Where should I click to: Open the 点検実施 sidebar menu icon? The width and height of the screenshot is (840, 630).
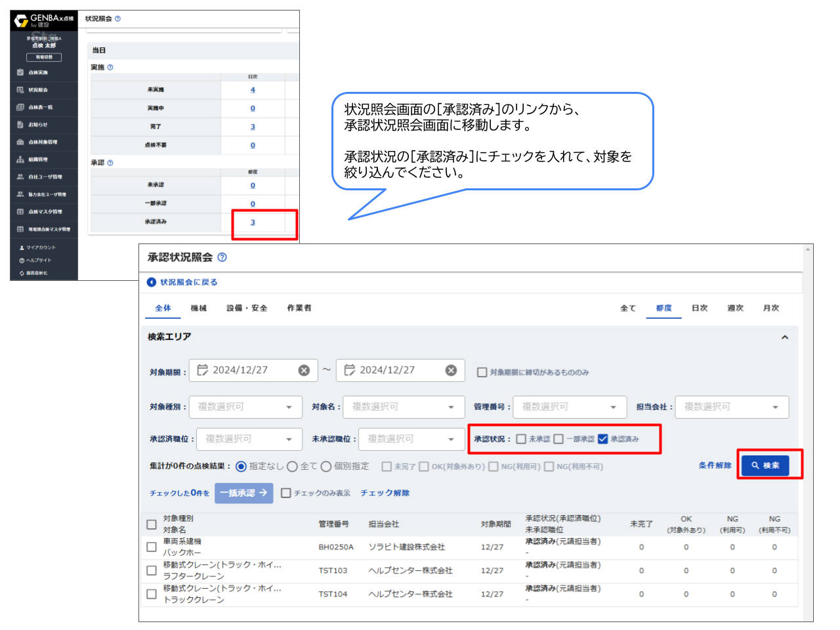(x=20, y=72)
